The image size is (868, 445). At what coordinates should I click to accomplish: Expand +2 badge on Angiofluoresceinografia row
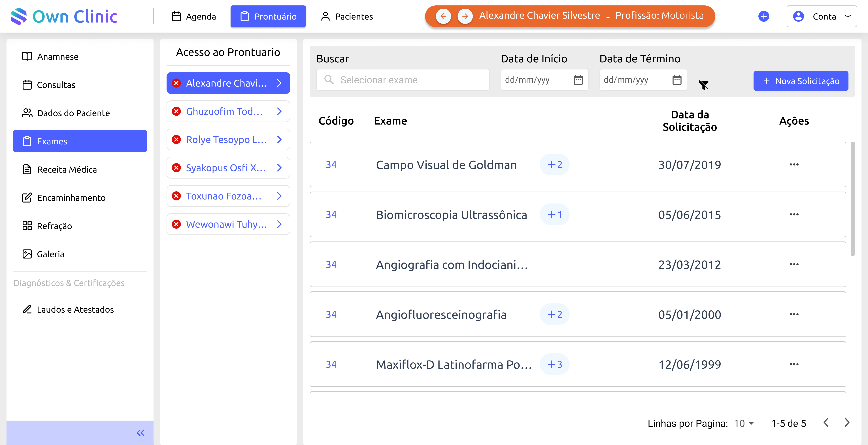555,314
